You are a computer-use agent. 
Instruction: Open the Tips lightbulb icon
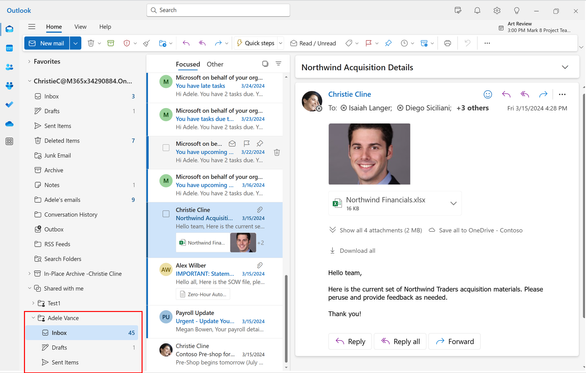tap(516, 10)
